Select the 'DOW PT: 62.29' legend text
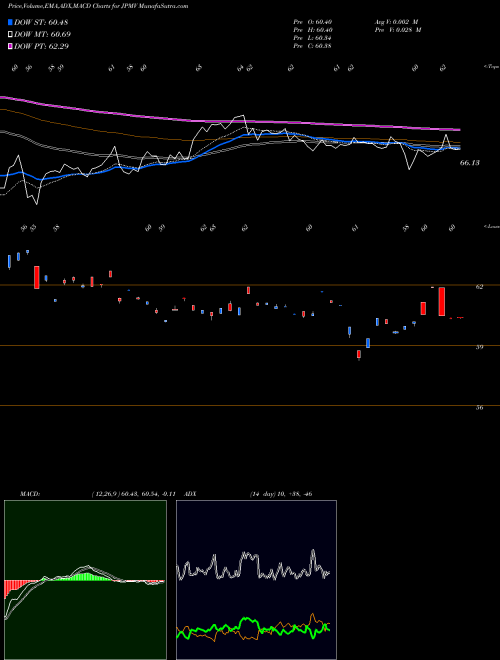Image resolution: width=500 pixels, height=660 pixels. click(x=42, y=46)
